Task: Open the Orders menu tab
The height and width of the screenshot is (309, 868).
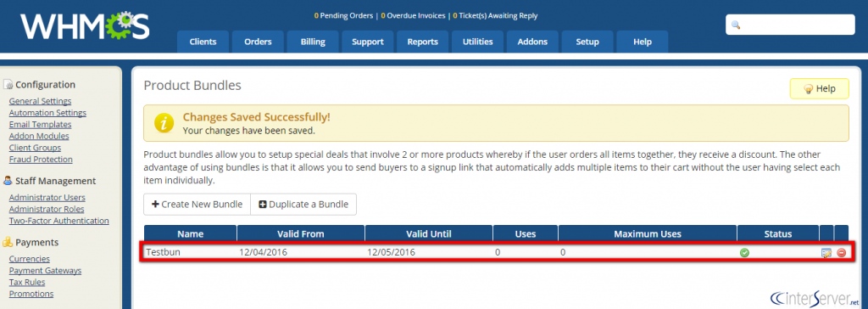Action: coord(258,42)
